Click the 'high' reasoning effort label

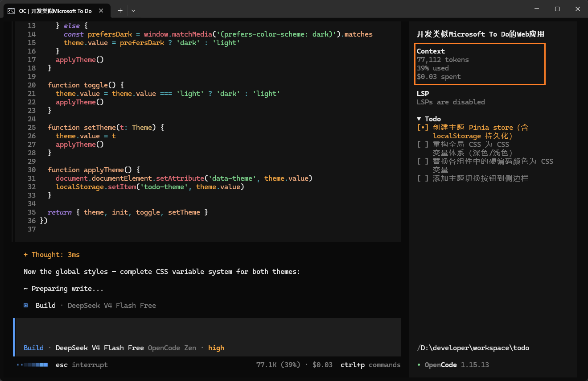point(216,348)
